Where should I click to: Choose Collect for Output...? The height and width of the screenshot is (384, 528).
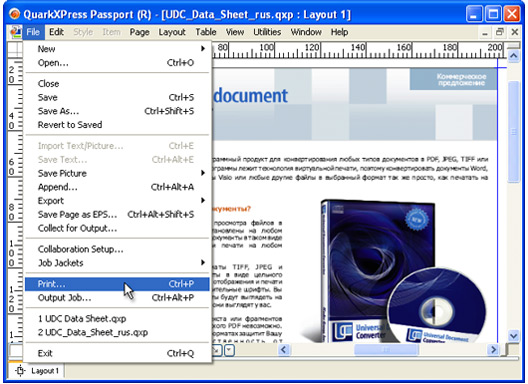pos(117,228)
